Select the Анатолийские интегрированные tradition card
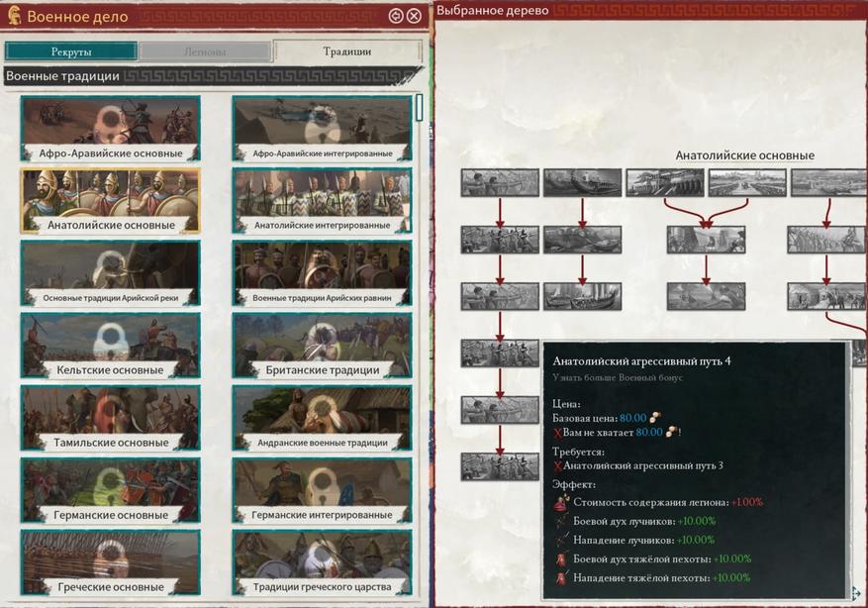The height and width of the screenshot is (608, 868). pyautogui.click(x=323, y=200)
